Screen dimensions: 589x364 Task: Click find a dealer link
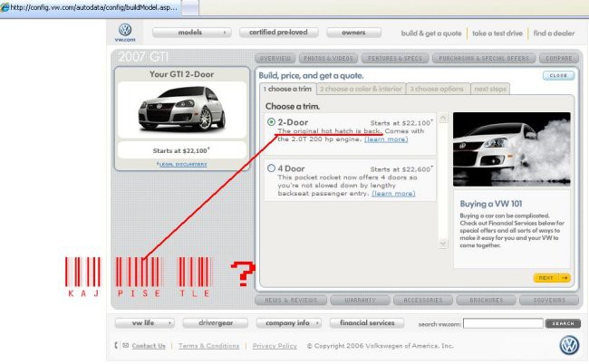point(554,33)
